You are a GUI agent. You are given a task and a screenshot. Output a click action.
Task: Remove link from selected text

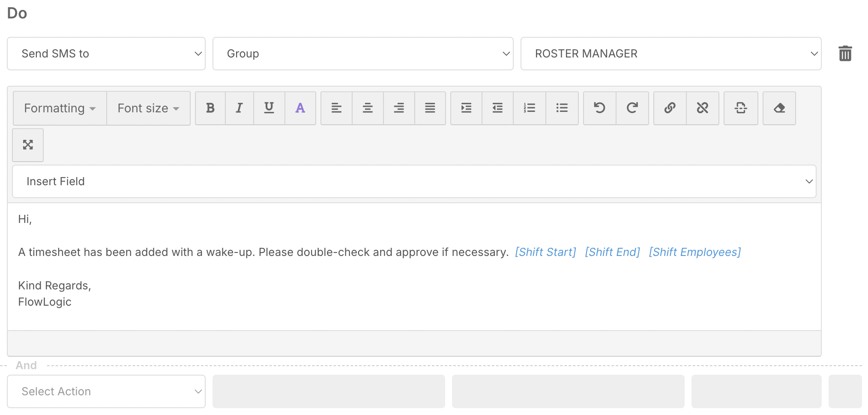[x=703, y=108]
